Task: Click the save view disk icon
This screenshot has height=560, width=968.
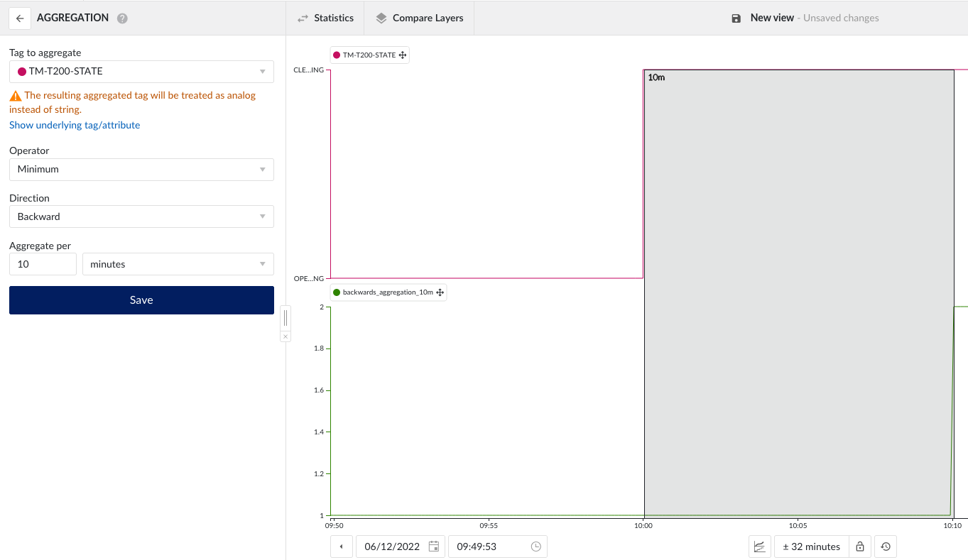Action: point(736,18)
